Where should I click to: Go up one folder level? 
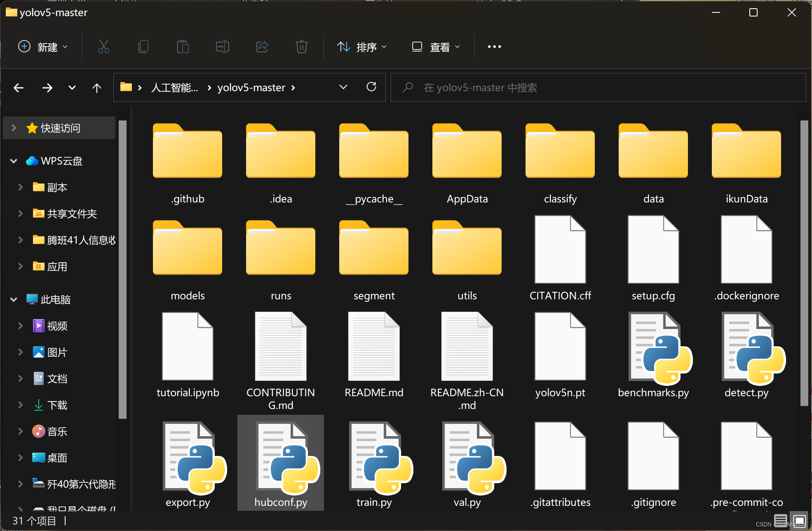pos(96,87)
